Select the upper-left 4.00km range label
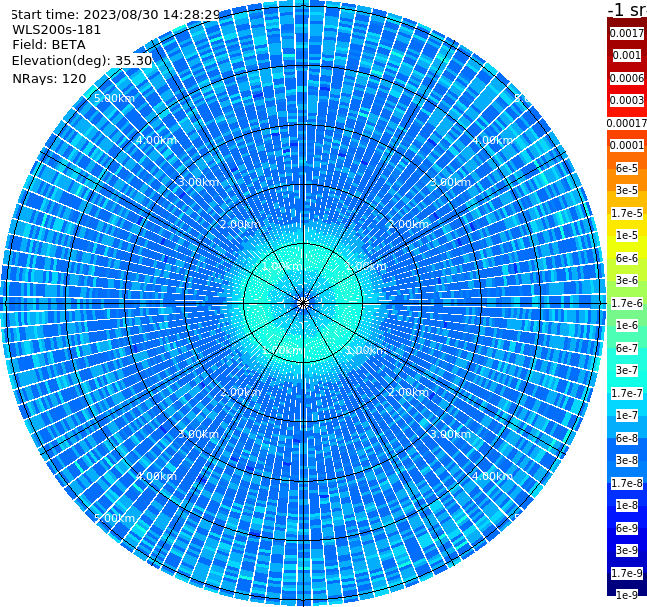Viewport: 647px width, 607px height. (156, 140)
